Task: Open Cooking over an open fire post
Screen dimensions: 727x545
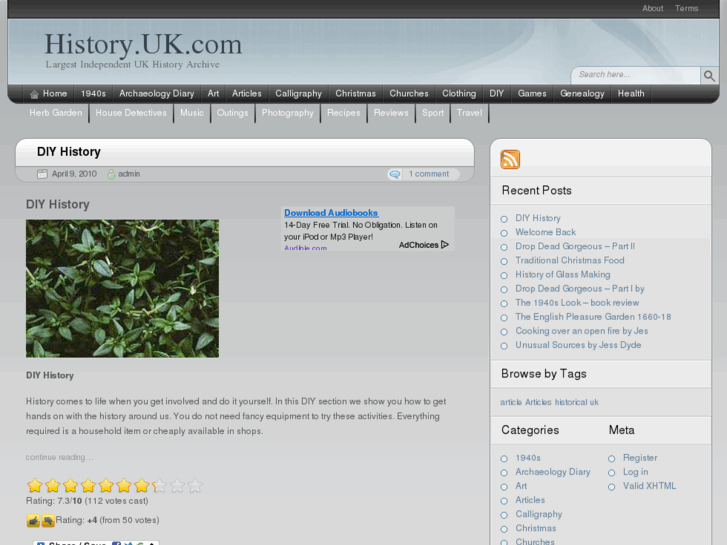Action: 581,331
